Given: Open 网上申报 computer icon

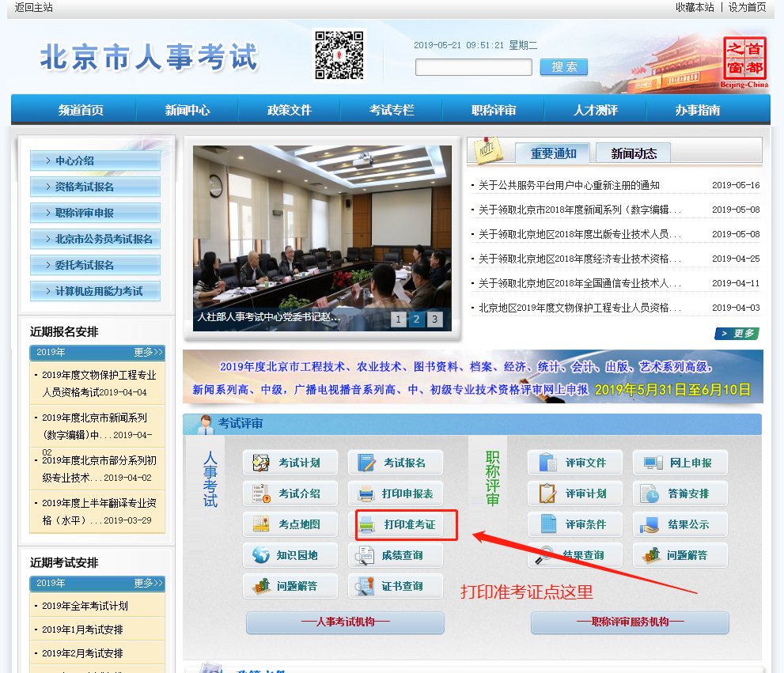Looking at the screenshot, I should 653,463.
